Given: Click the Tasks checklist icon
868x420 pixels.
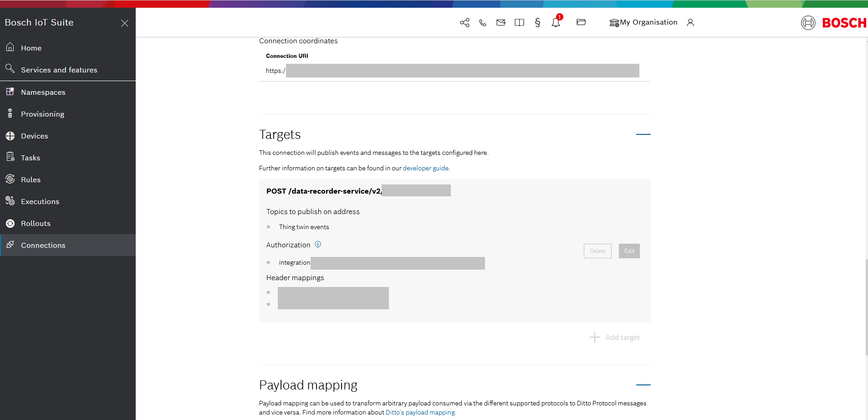Looking at the screenshot, I should (x=10, y=157).
